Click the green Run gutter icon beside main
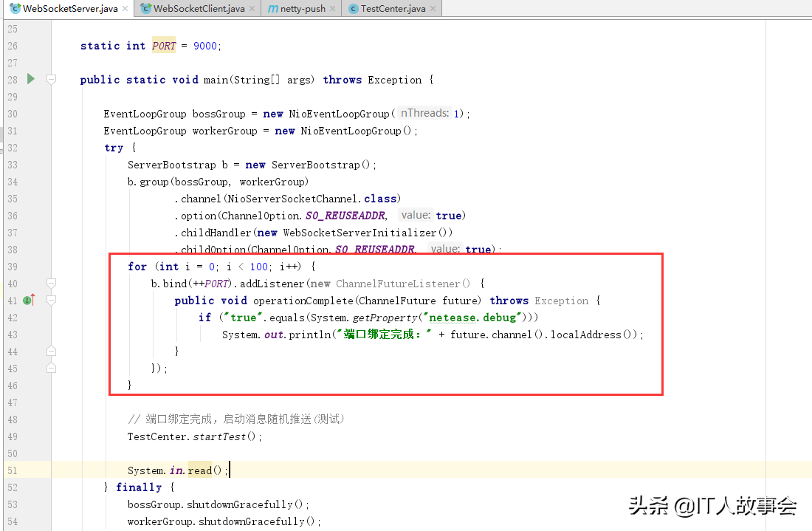This screenshot has width=812, height=531. tap(30, 79)
